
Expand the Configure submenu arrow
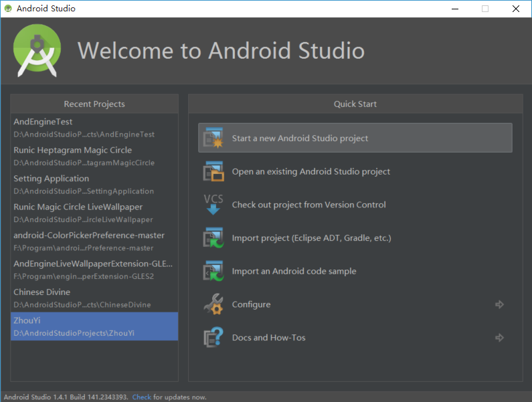[499, 304]
